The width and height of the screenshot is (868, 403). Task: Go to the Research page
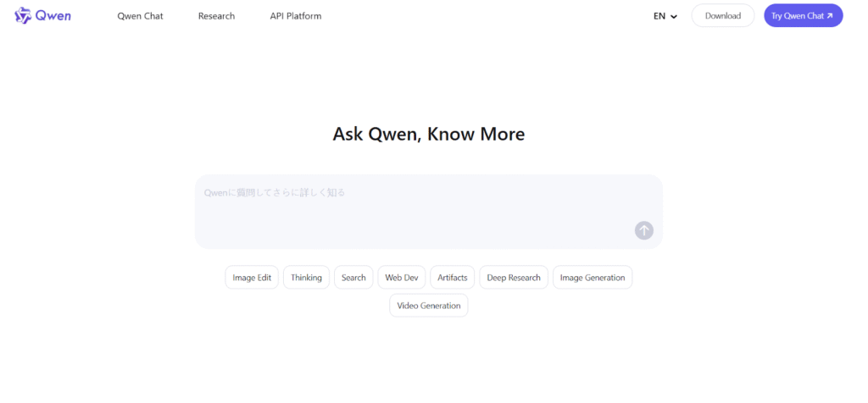(x=216, y=16)
